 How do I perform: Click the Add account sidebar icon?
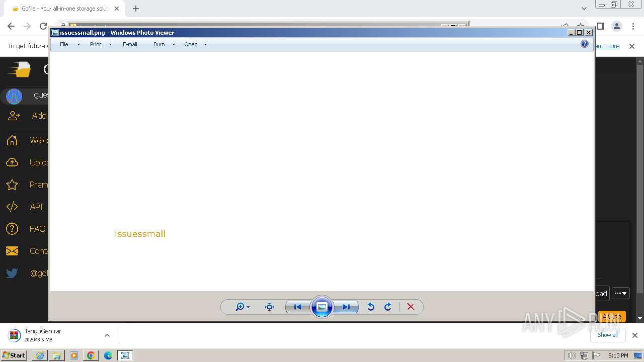pyautogui.click(x=14, y=116)
